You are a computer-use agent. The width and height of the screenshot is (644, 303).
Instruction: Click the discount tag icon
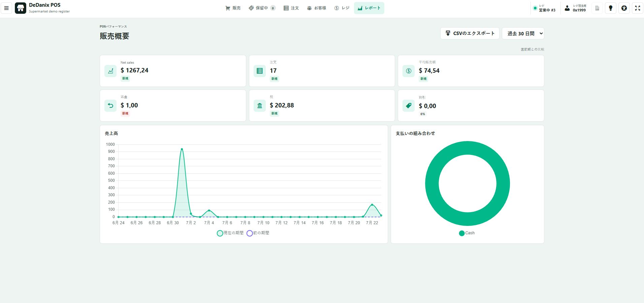pos(409,105)
